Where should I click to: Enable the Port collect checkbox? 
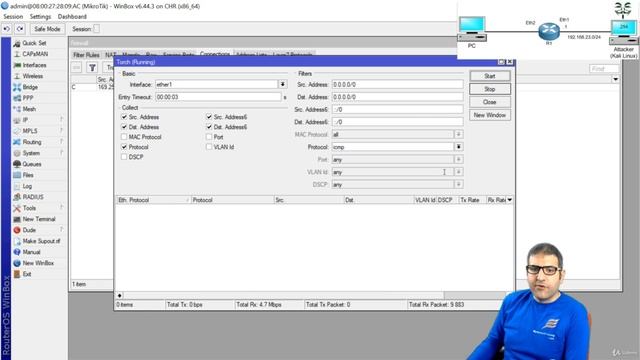(209, 137)
